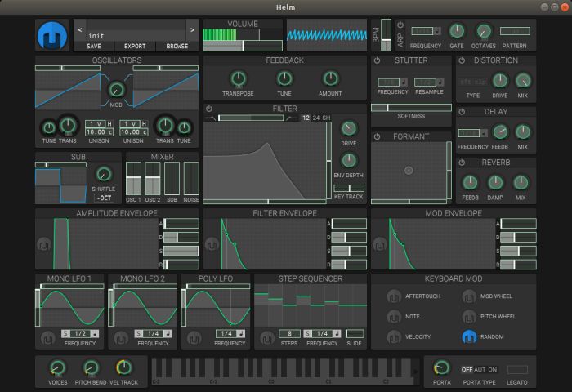The image size is (572, 392).
Task: Click the Formant XY pad handle
Action: click(409, 171)
